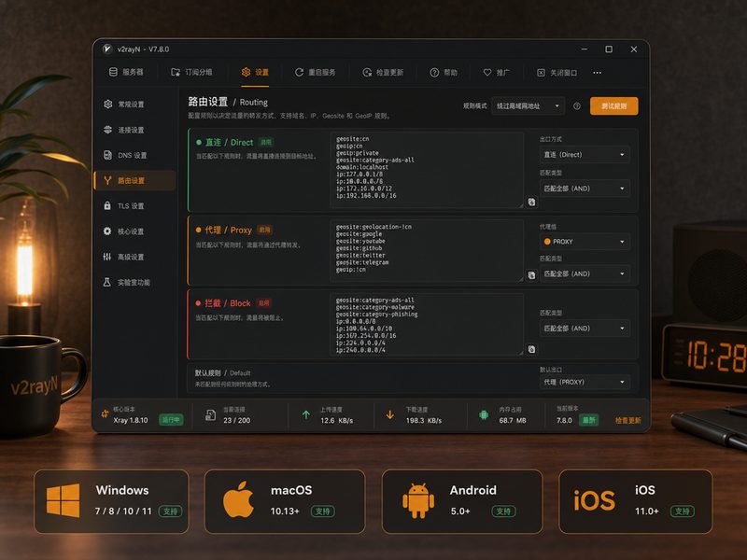Click the Android robot logo
The image size is (747, 560).
pos(418,500)
